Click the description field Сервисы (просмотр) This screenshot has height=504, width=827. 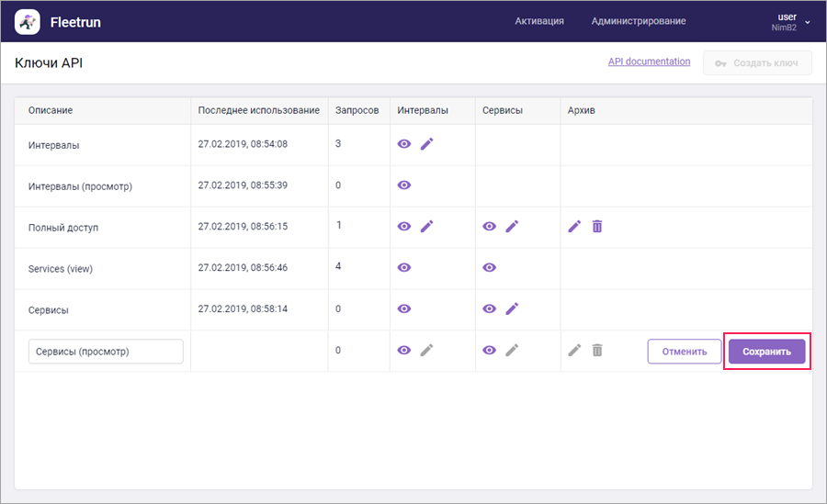click(106, 352)
